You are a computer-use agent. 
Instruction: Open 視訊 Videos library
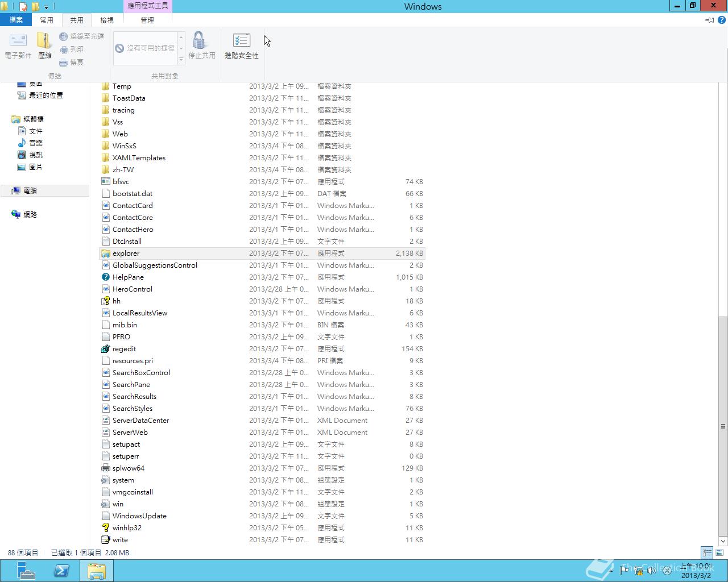[x=30, y=155]
